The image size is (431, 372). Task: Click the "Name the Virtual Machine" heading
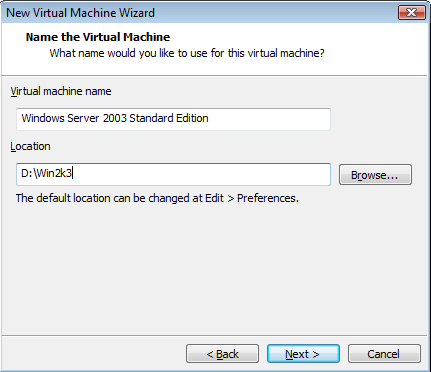pos(98,37)
